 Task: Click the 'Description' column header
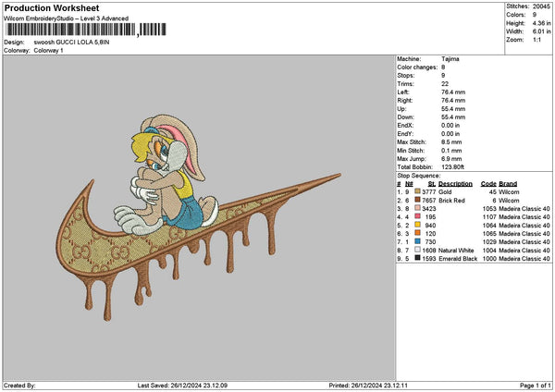pyautogui.click(x=455, y=184)
